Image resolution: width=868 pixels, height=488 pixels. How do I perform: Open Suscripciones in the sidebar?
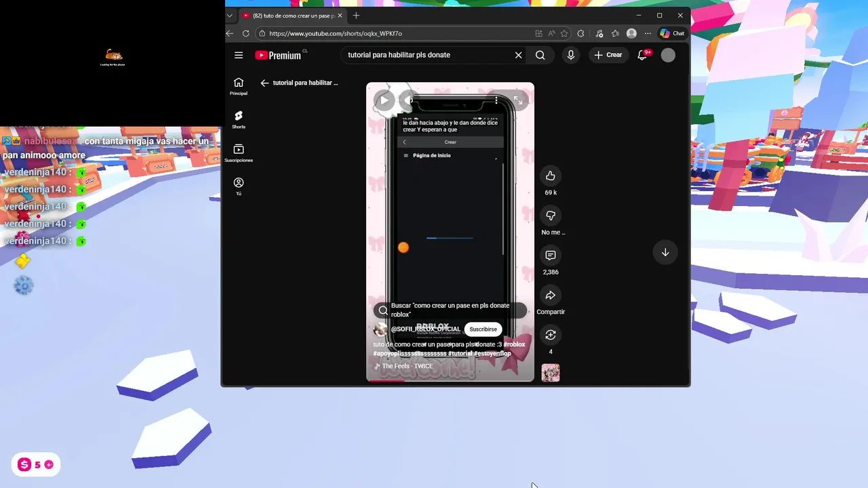click(239, 153)
